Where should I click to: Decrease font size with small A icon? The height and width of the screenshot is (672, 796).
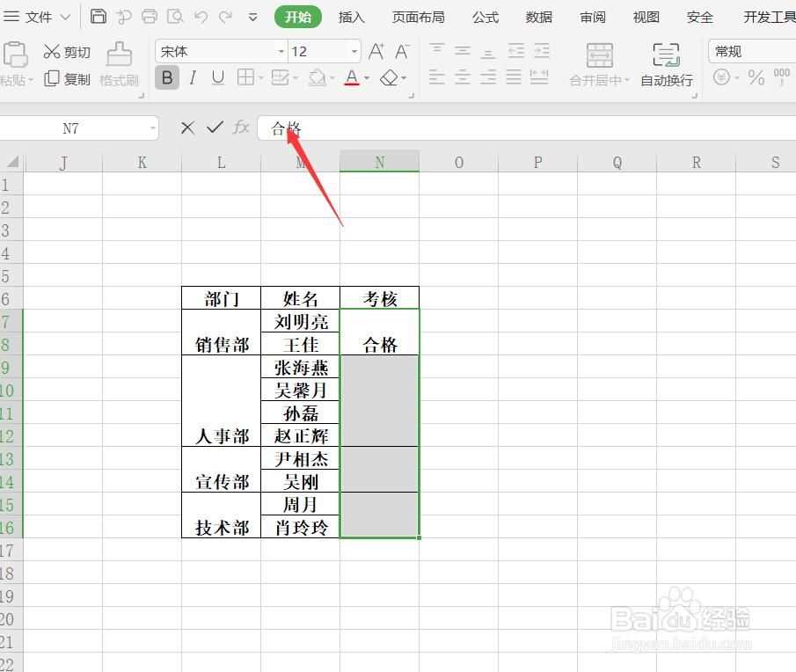[402, 51]
